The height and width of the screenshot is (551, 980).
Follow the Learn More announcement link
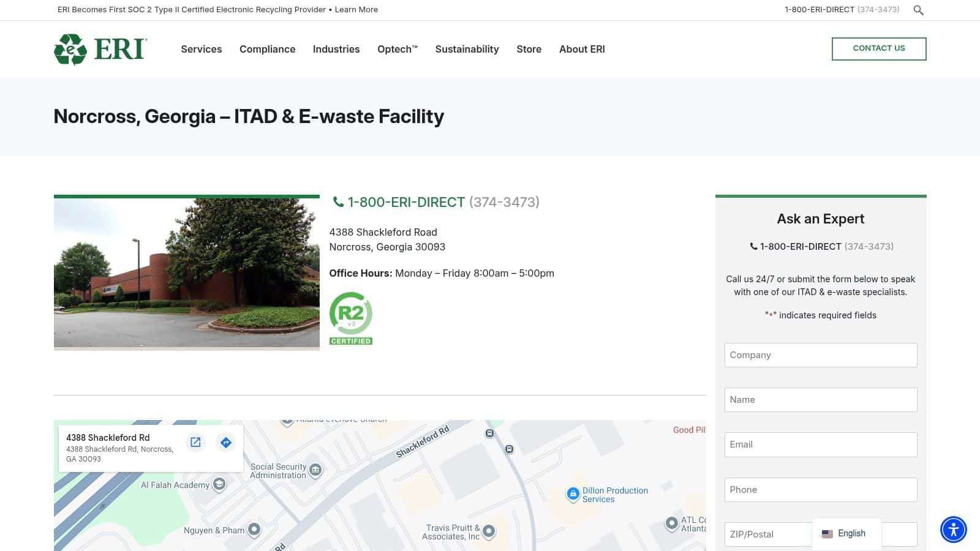(356, 10)
